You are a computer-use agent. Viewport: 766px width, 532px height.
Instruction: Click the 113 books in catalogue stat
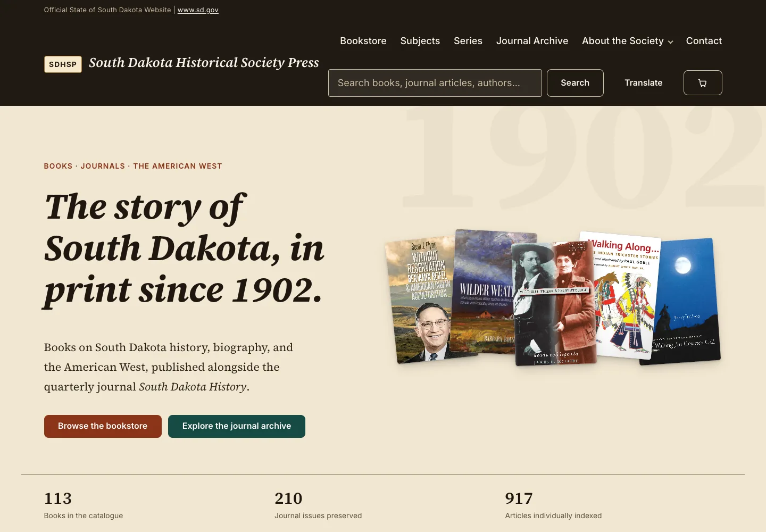click(x=84, y=504)
